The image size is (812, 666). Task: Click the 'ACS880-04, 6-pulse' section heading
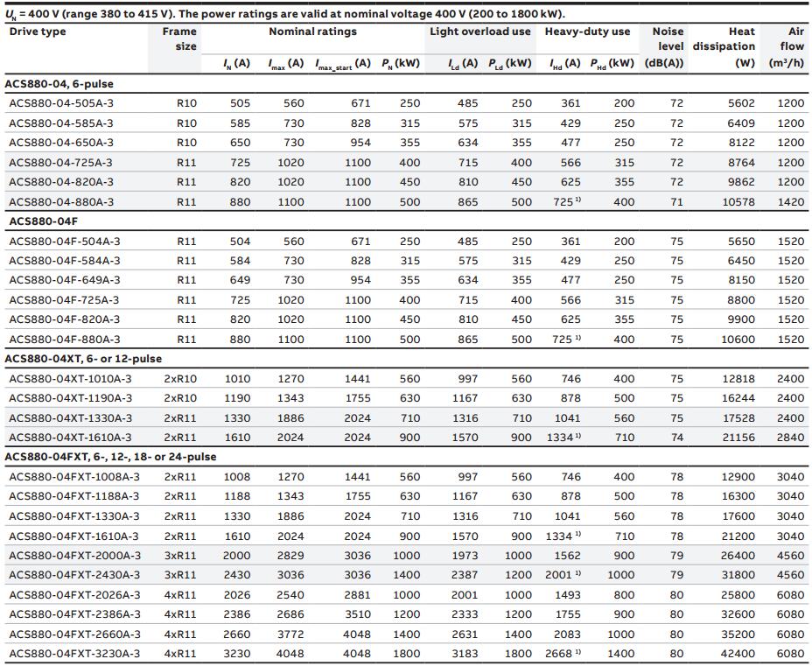(59, 84)
